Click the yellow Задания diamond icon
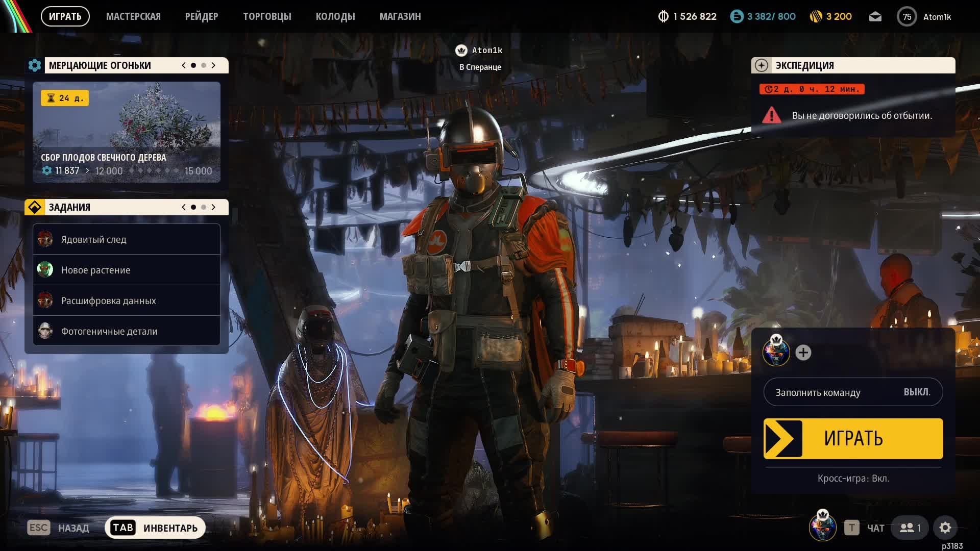 coord(35,207)
